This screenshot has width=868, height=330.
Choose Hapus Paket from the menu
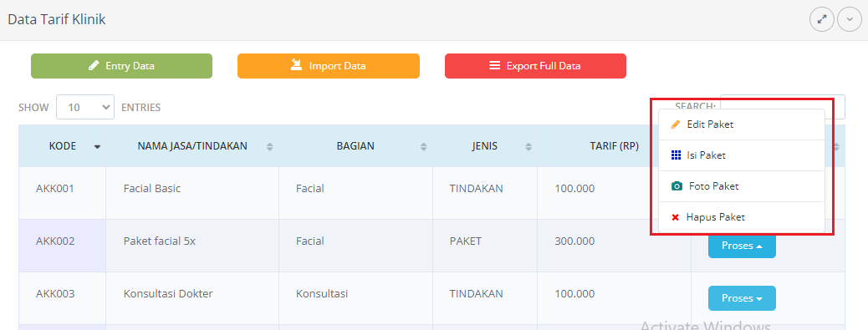click(x=742, y=217)
